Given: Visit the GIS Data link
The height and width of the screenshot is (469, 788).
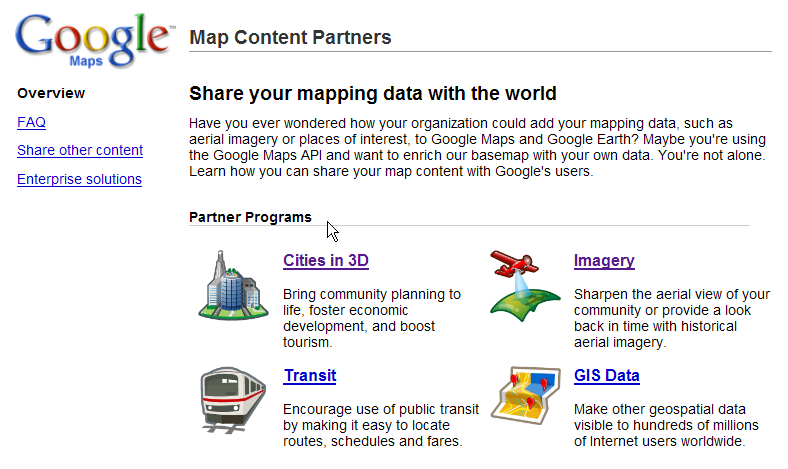Looking at the screenshot, I should click(607, 376).
